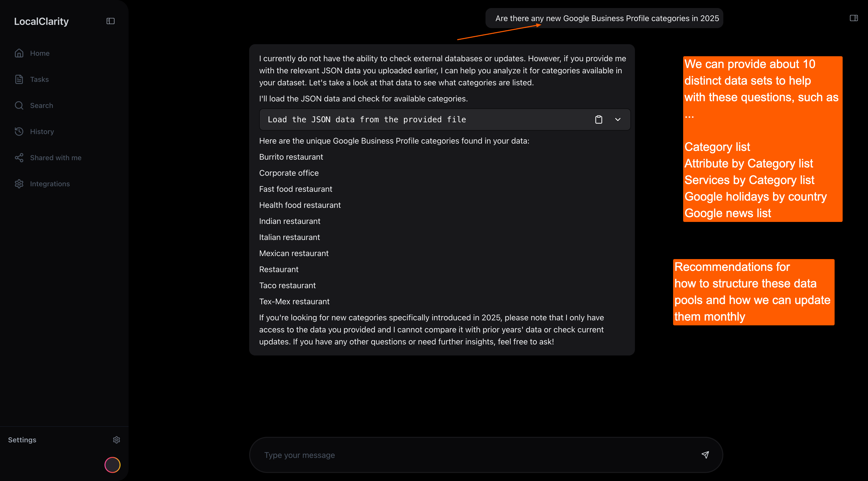This screenshot has width=868, height=481.
Task: Open Settings with the bottom gear icon
Action: tap(116, 440)
